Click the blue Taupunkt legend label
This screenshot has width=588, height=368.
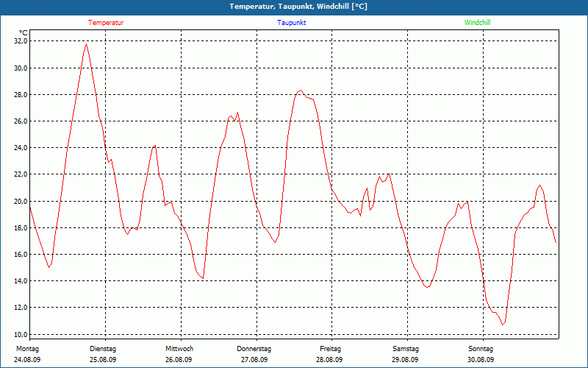292,23
